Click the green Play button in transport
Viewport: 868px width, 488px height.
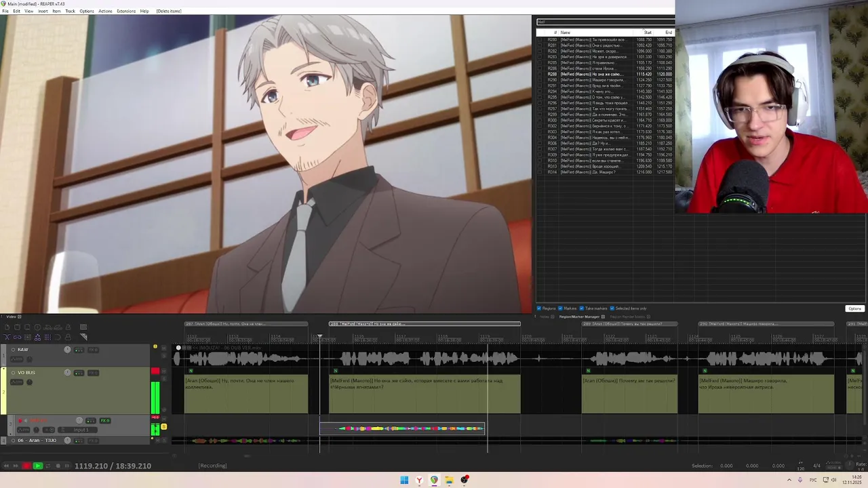pos(38,466)
